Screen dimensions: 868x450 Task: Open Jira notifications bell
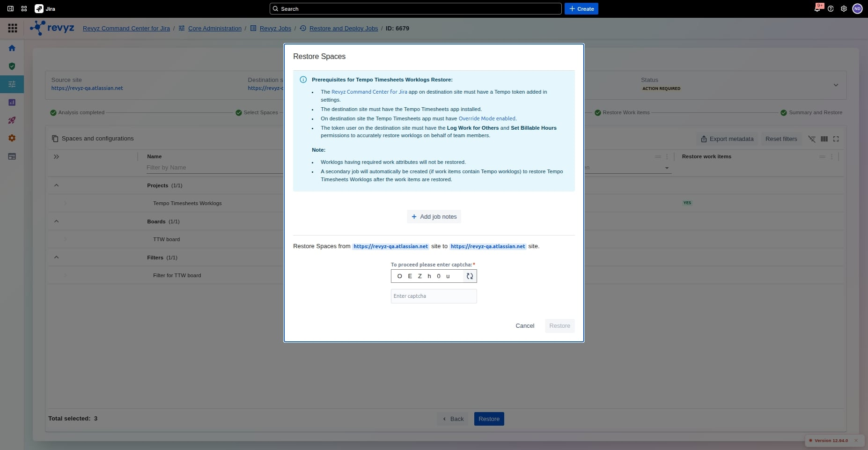817,9
